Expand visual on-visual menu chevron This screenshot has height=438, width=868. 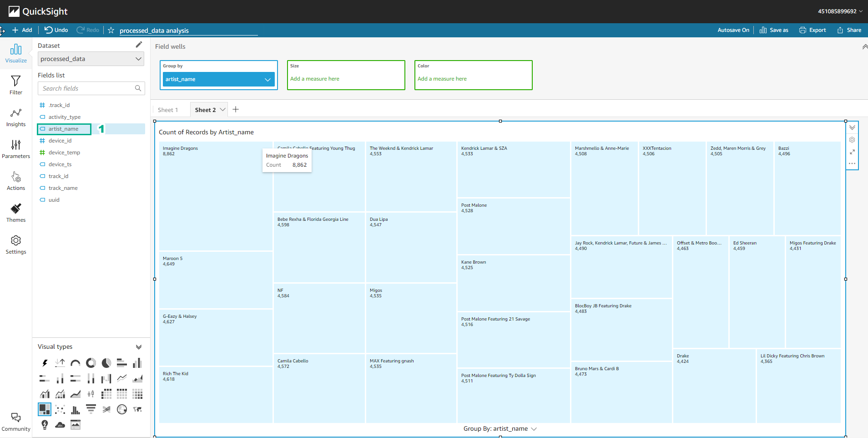tap(852, 127)
